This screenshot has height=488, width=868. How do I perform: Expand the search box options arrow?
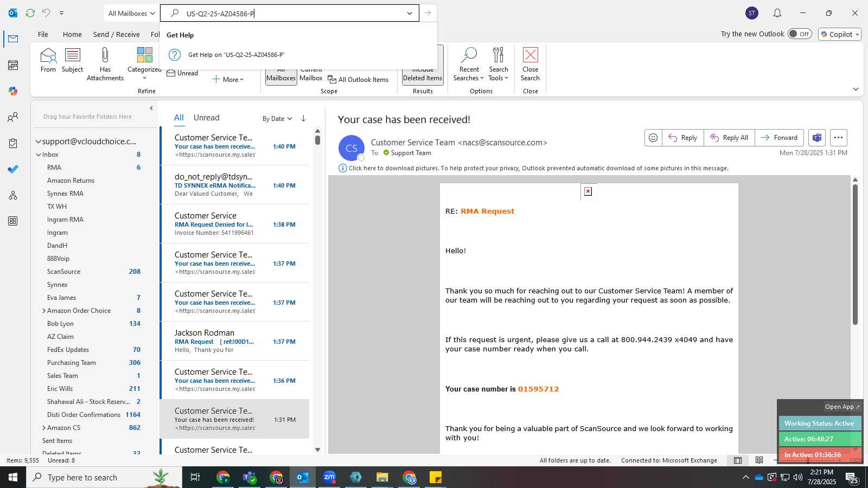pos(410,13)
